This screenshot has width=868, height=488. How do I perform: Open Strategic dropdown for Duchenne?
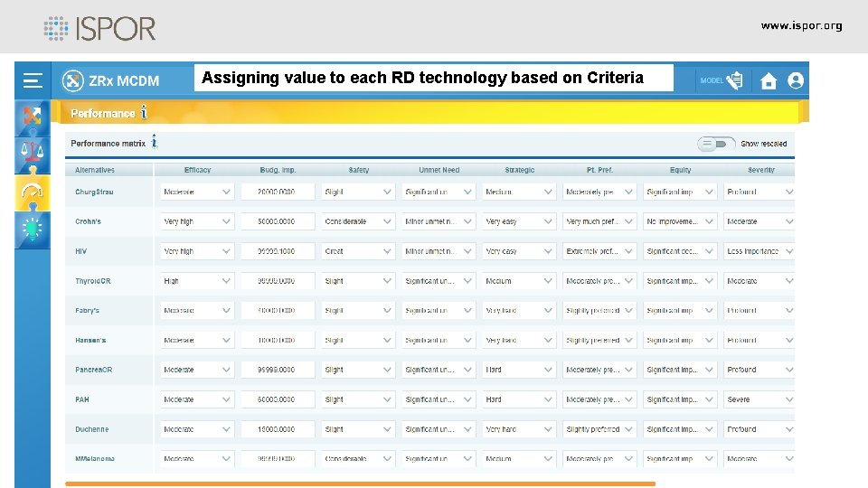tap(519, 429)
